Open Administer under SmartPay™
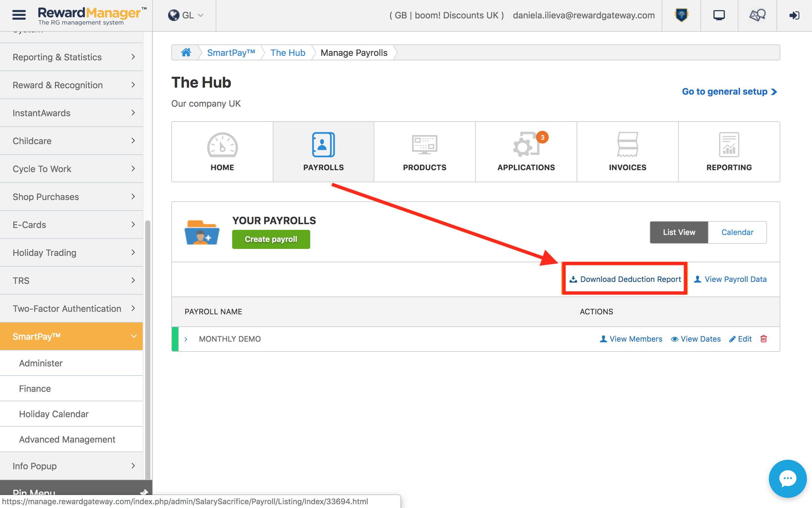The width and height of the screenshot is (812, 508). coord(71,363)
